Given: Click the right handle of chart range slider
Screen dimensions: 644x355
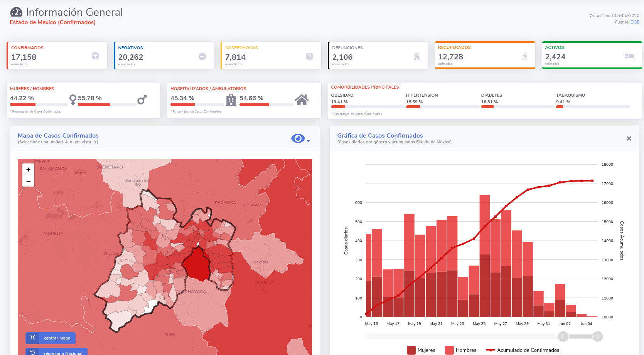Looking at the screenshot, I should coord(598,336).
